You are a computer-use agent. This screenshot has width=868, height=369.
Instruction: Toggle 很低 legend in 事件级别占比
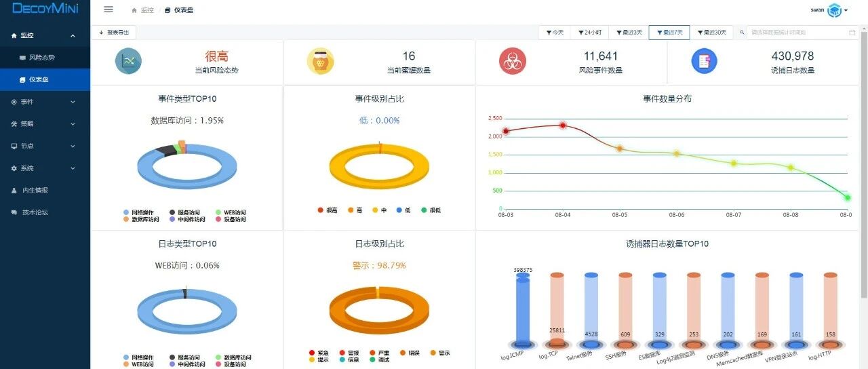[431, 210]
